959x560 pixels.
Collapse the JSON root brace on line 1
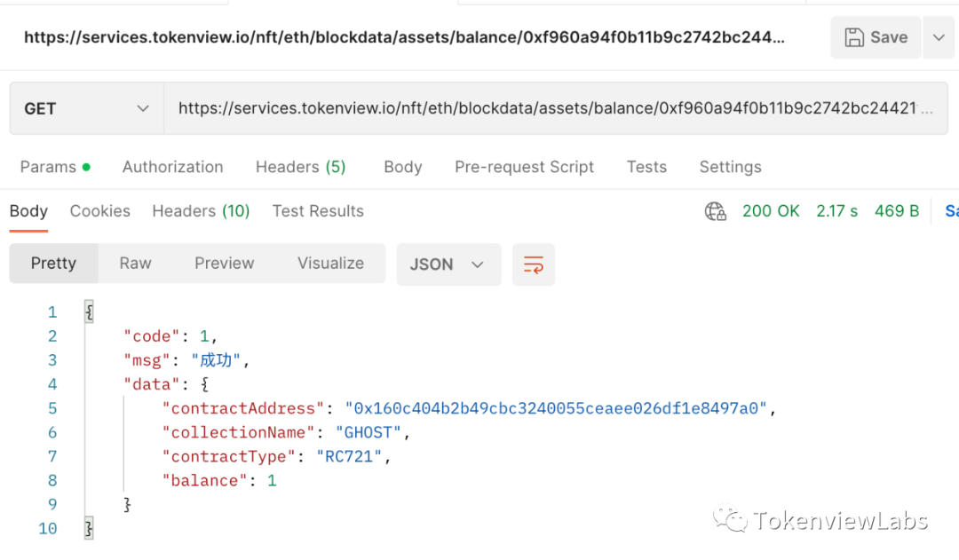(90, 312)
